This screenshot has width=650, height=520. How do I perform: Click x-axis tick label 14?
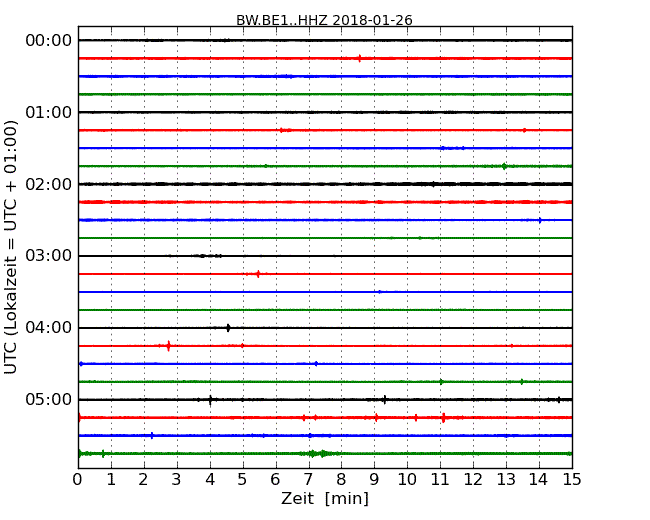539,480
